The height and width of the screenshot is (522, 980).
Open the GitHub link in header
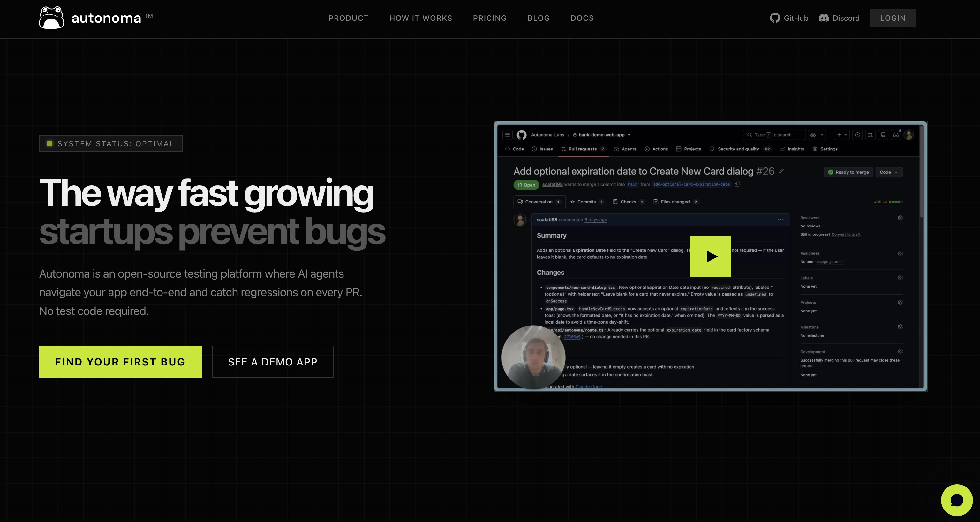click(x=789, y=18)
